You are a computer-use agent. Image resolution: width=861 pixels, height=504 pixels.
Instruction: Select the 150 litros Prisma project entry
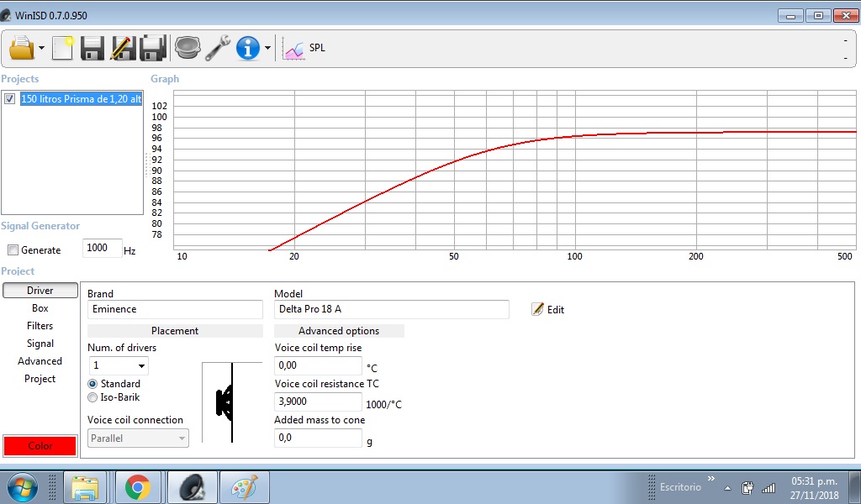[x=82, y=99]
